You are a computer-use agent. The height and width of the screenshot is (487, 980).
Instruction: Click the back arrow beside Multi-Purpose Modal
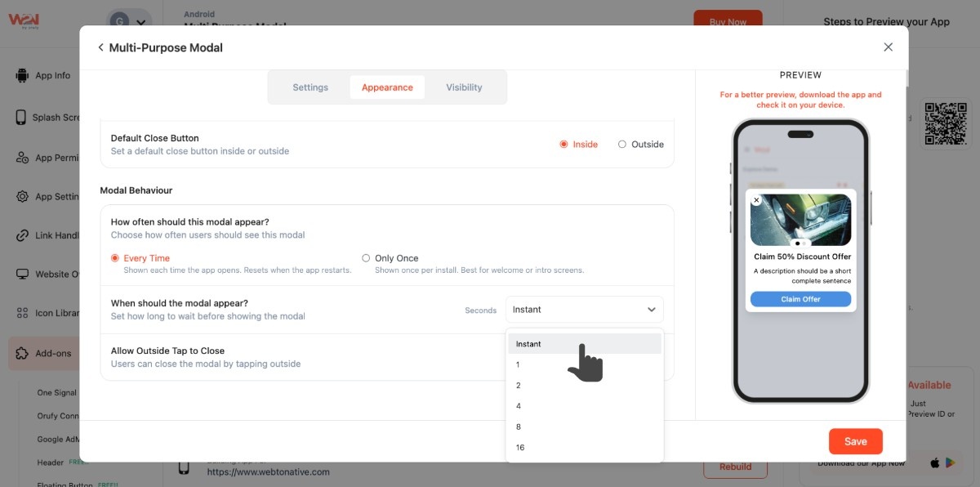(101, 48)
